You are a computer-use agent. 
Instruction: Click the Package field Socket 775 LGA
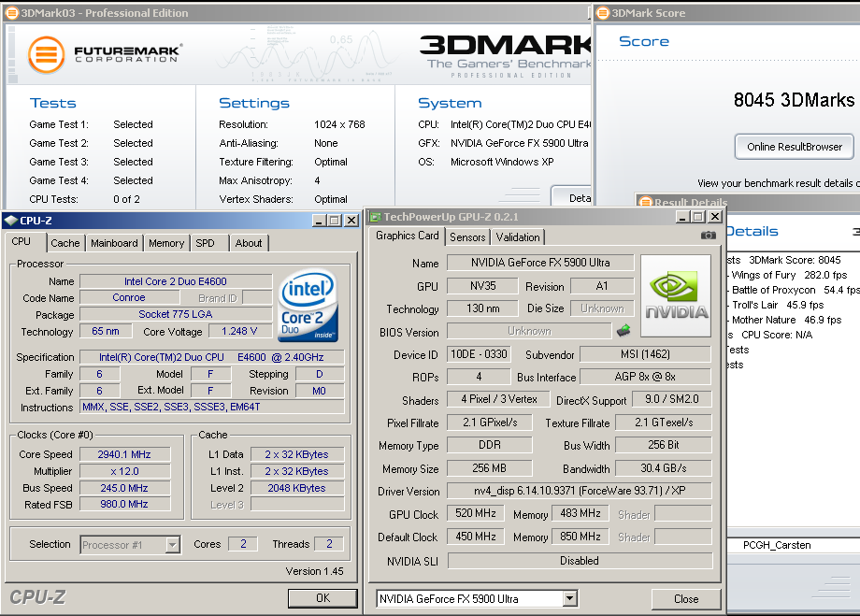point(176,314)
